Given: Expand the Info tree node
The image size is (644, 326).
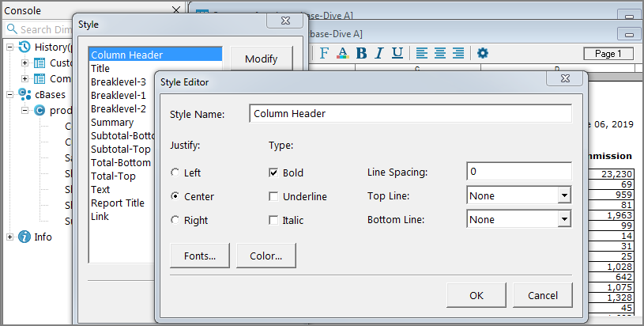Looking at the screenshot, I should click(9, 237).
